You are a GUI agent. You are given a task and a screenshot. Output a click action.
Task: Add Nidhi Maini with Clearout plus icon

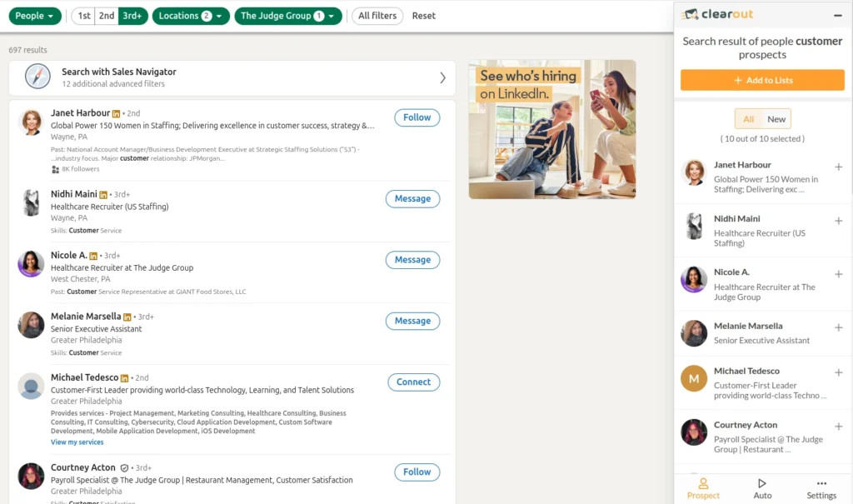click(838, 221)
